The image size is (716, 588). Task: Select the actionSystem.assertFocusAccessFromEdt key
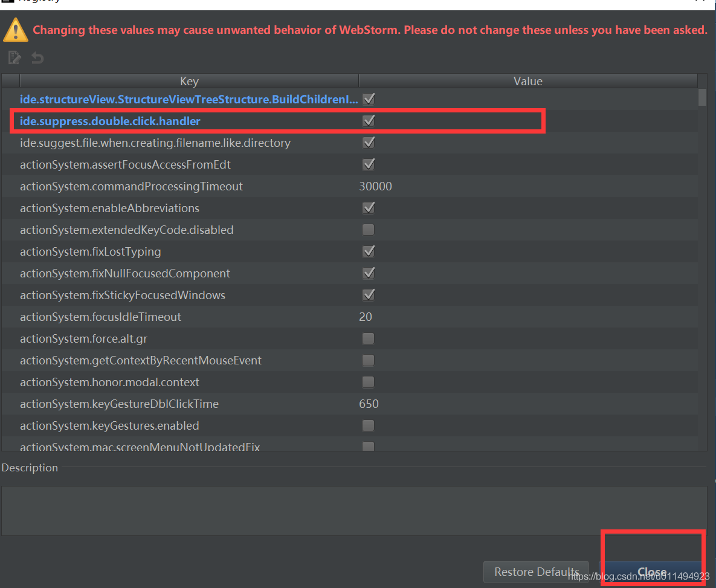point(125,164)
